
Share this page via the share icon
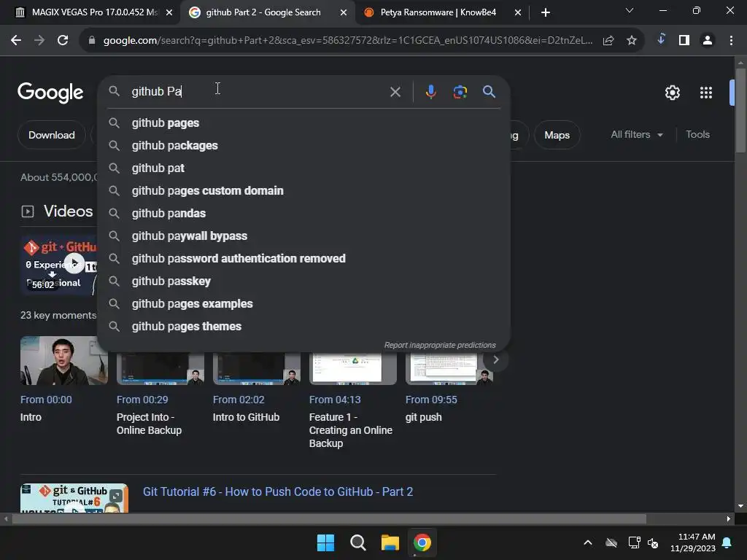[608, 41]
